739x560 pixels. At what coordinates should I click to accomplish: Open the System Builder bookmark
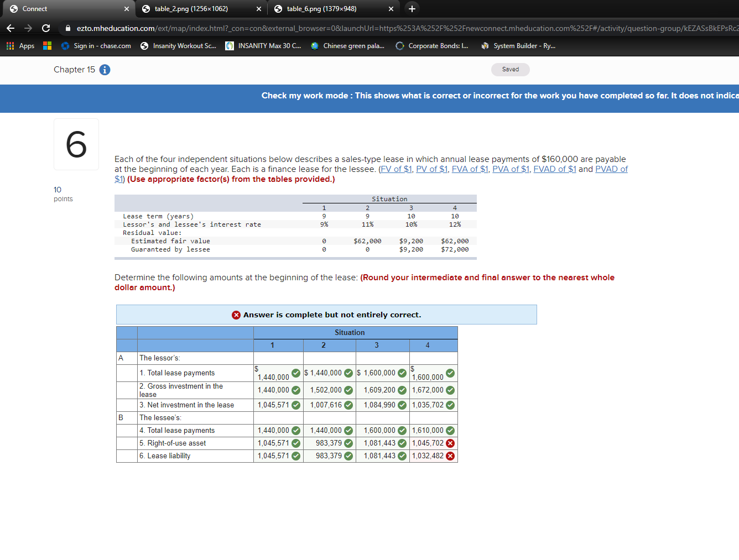(x=518, y=46)
